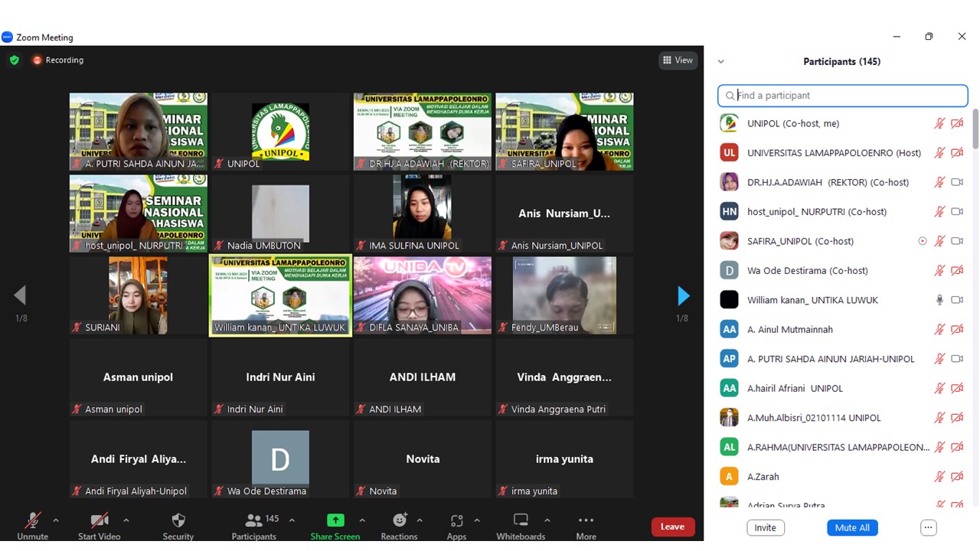Click the green encryption shield icon
The image size is (980, 551).
(x=14, y=60)
